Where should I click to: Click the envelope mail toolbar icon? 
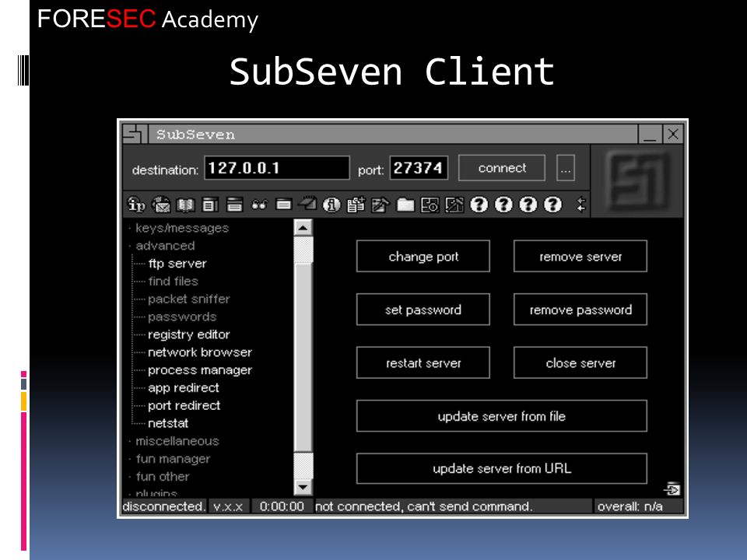point(162,205)
